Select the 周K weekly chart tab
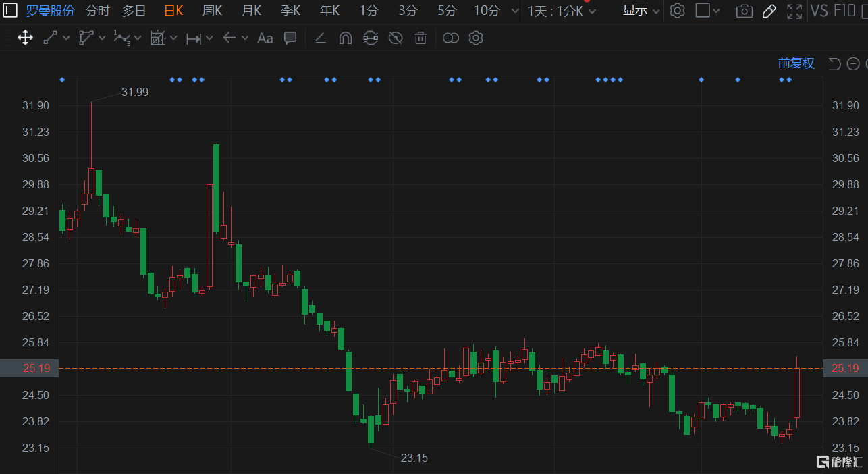Image resolution: width=868 pixels, height=474 pixels. 212,10
